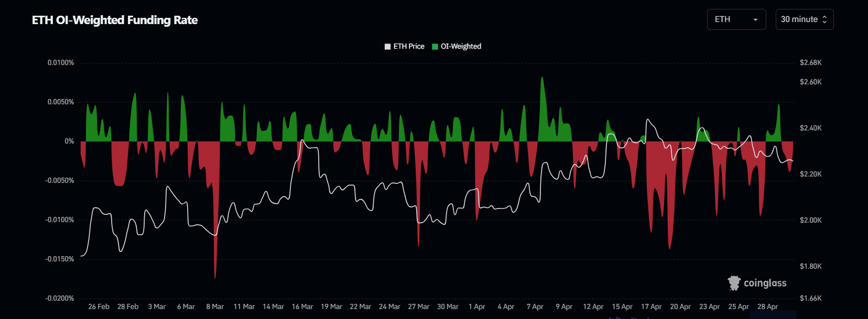
Task: Click the coinglass watermark text
Action: click(x=765, y=283)
